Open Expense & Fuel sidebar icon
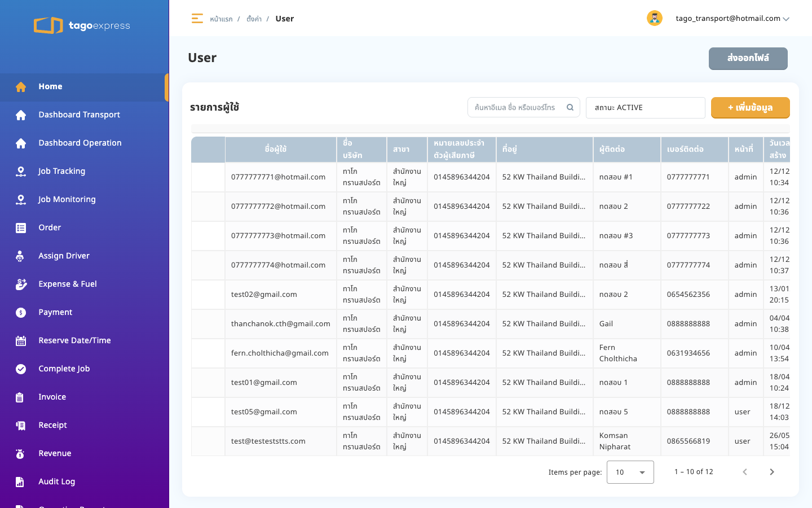812x508 pixels. 21,284
